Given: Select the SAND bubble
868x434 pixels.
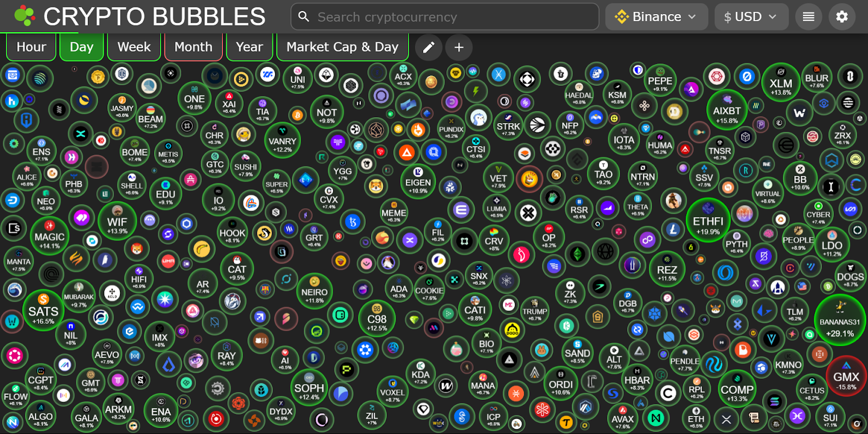Looking at the screenshot, I should coord(577,353).
